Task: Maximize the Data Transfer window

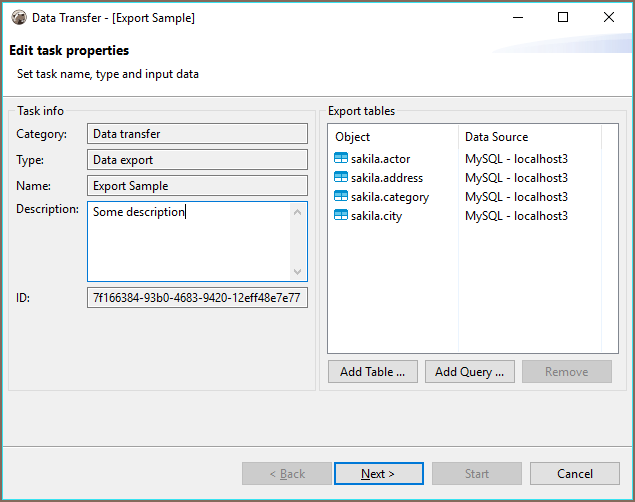Action: click(x=563, y=17)
